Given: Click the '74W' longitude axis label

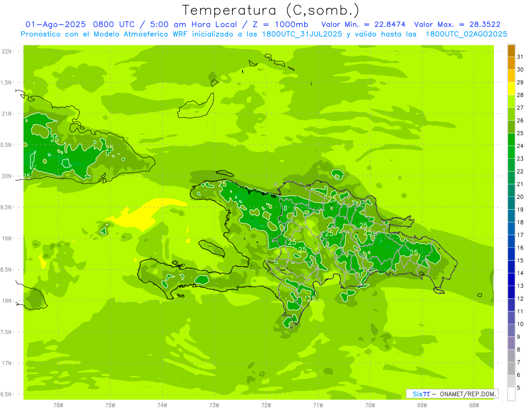Looking at the screenshot, I should 162,405.
